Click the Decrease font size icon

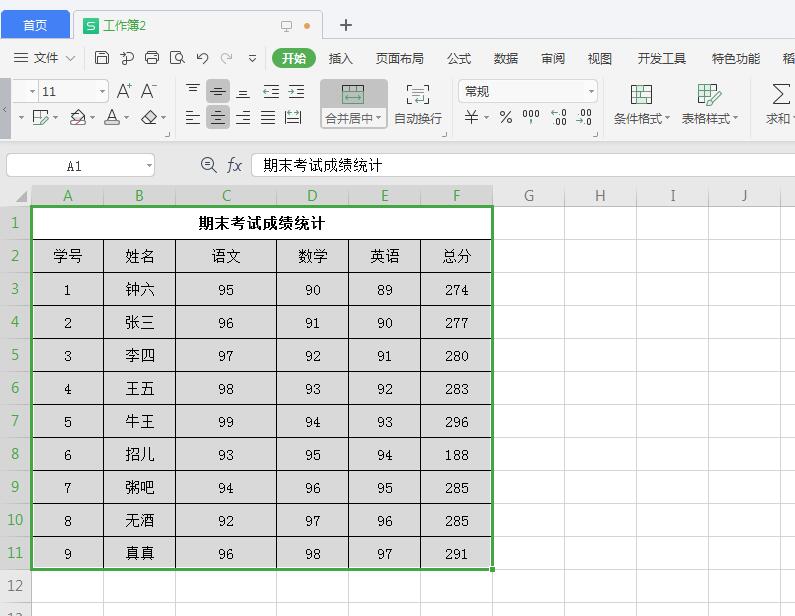pyautogui.click(x=149, y=91)
